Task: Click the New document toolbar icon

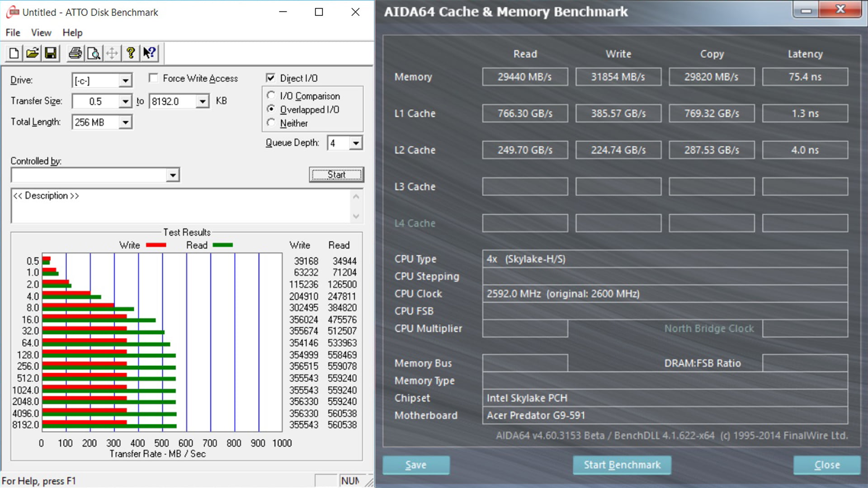Action: point(14,53)
